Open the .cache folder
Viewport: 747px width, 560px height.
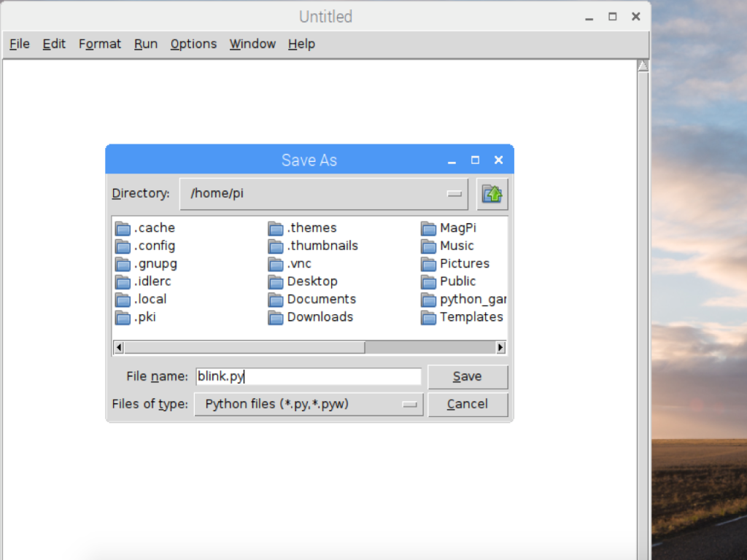(145, 228)
